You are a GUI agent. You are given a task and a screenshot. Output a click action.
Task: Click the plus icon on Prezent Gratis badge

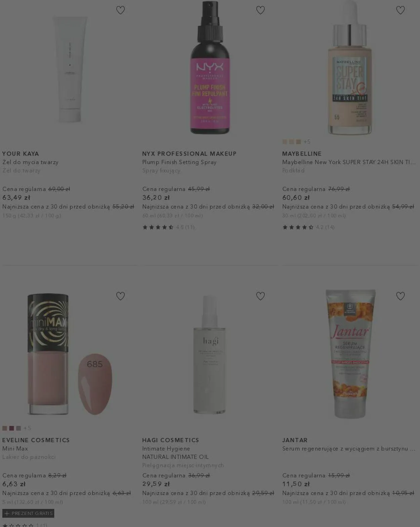coord(7,513)
